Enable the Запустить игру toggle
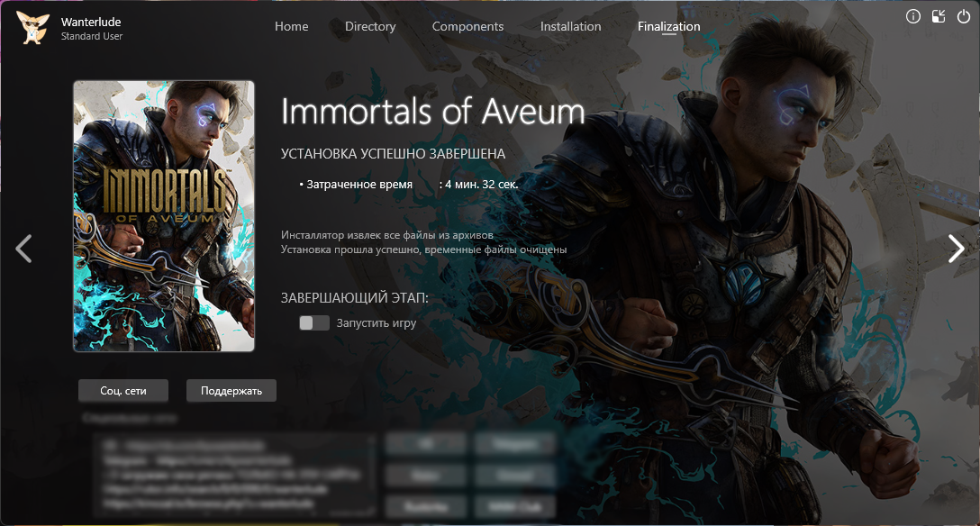The width and height of the screenshot is (980, 526). click(x=314, y=322)
